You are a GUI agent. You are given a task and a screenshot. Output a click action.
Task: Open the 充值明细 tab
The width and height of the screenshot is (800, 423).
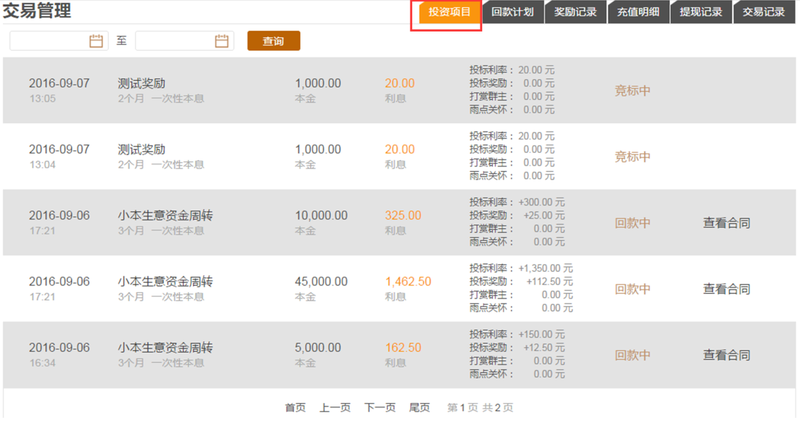[x=638, y=13]
